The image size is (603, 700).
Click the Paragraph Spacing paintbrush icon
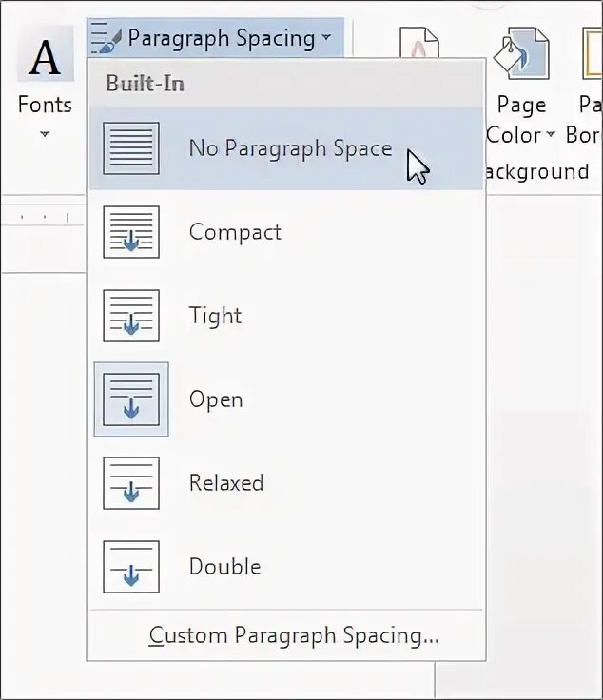pyautogui.click(x=106, y=38)
